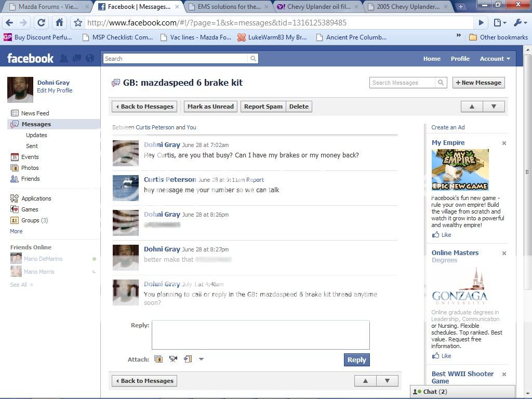This screenshot has width=532, height=399.
Task: Go back using the browser back arrow
Action: pyautogui.click(x=9, y=23)
